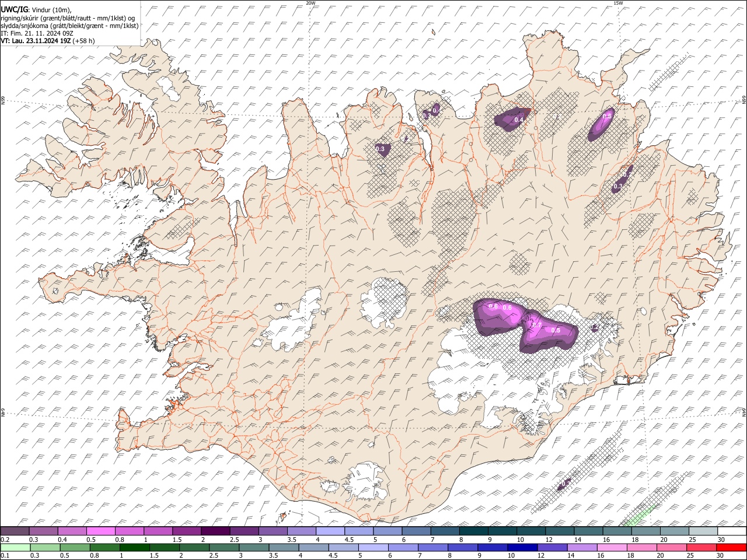
Task: Click the 'rigning/skúrir' description line
Action: coord(67,17)
